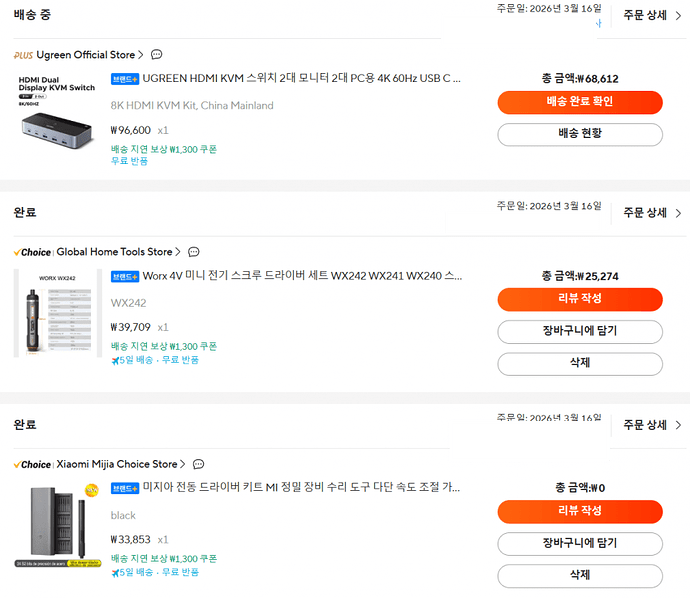Image resolution: width=690 pixels, height=598 pixels.
Task: Expand Ugreen Official Store chevron
Action: [x=141, y=55]
